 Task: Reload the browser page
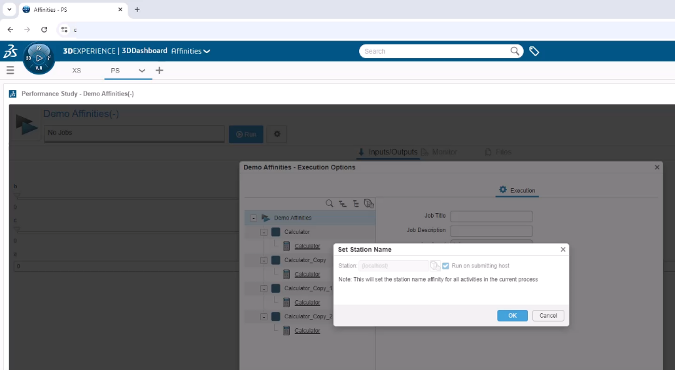(44, 29)
